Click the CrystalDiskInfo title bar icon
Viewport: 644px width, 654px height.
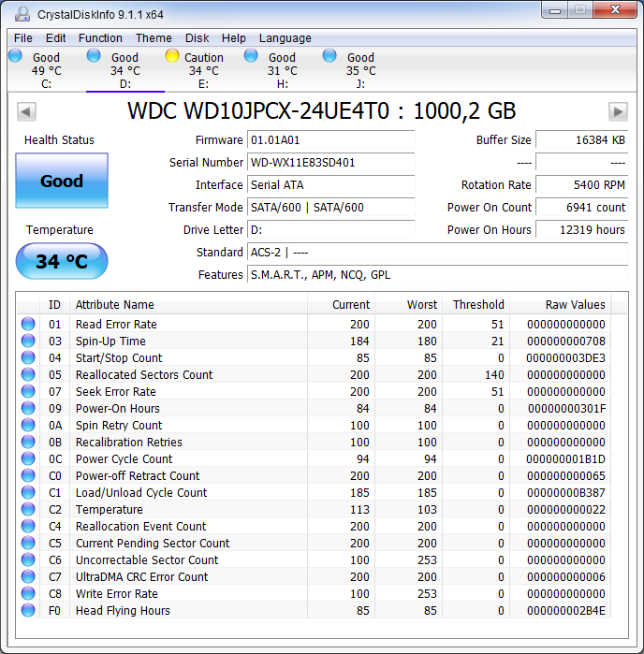22,14
